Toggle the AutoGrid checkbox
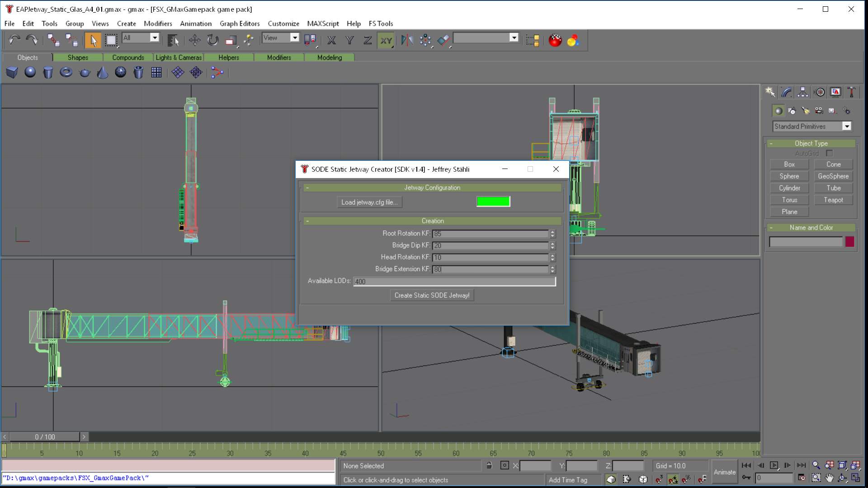 pyautogui.click(x=829, y=153)
